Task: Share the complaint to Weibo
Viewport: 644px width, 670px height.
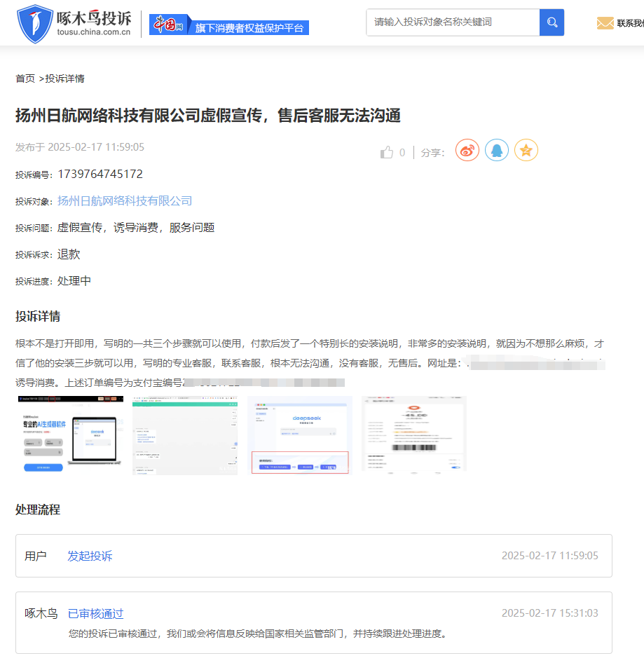Action: coord(467,151)
